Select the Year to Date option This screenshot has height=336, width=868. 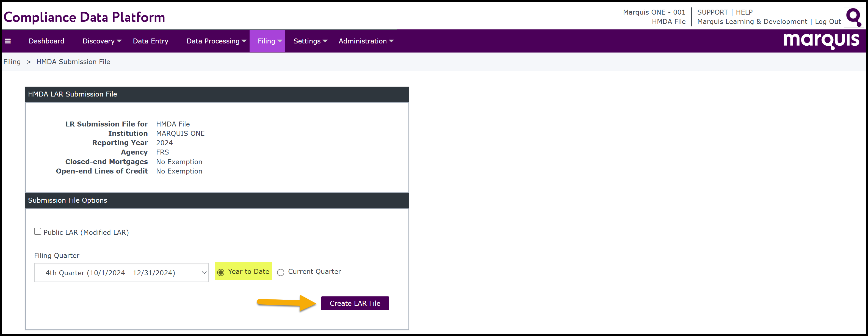coord(221,272)
